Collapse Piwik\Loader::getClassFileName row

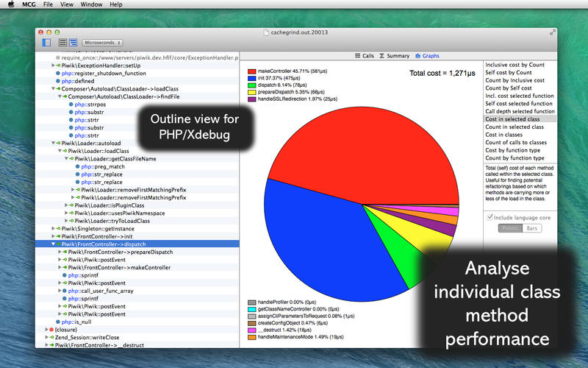66,158
